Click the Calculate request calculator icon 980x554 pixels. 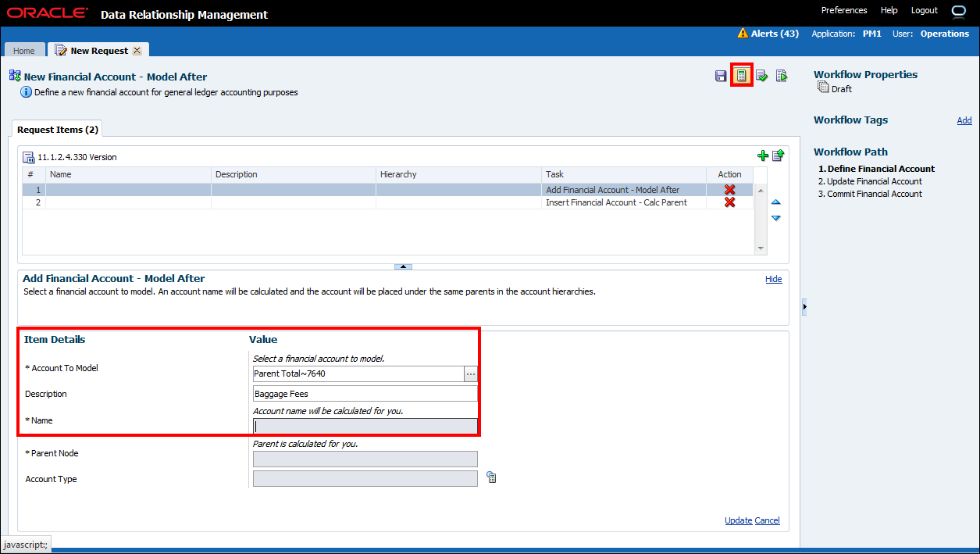coord(741,76)
